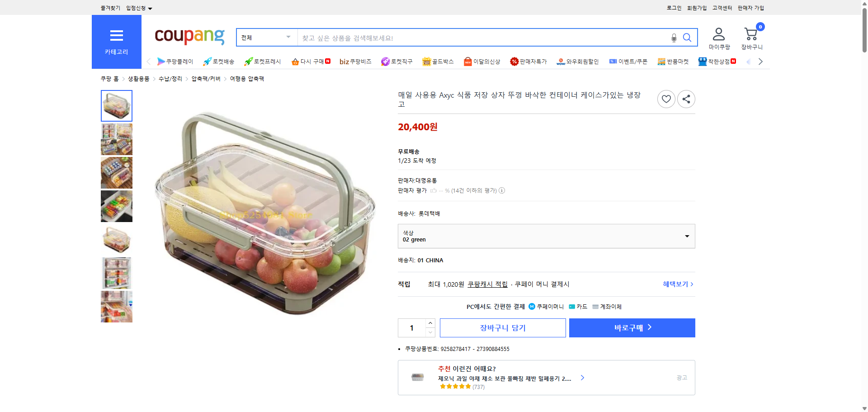Click the 쿠팡플레이 rocket icon

[161, 62]
